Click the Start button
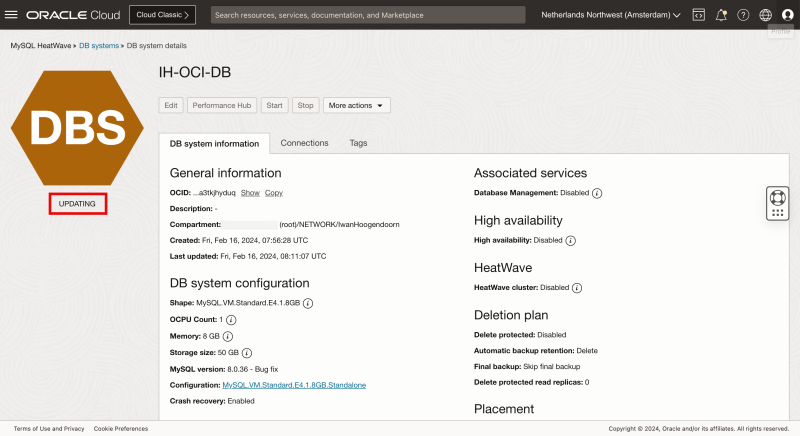 tap(274, 106)
